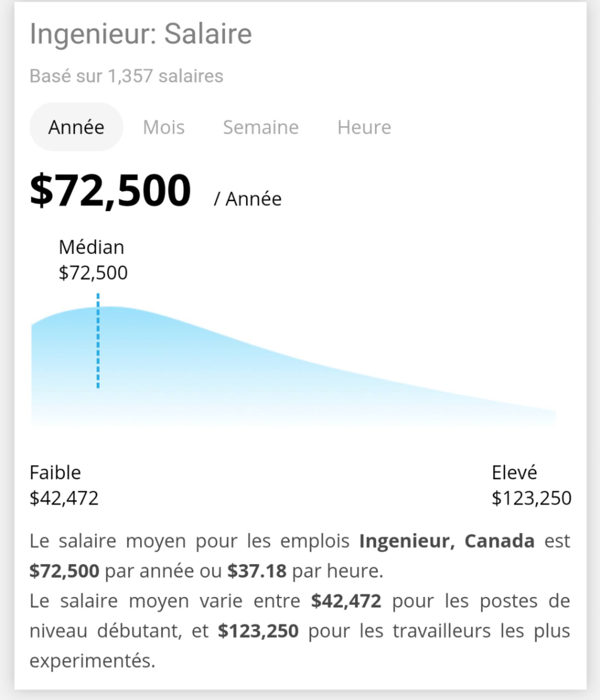600x700 pixels.
Task: Click bold $42,472 in the description paragraph
Action: (346, 601)
